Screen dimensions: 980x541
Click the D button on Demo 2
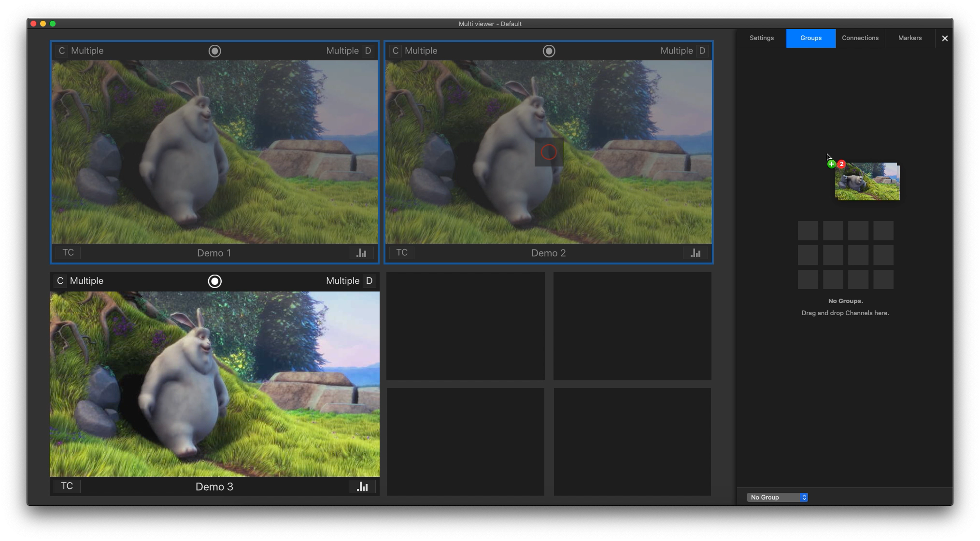click(702, 51)
